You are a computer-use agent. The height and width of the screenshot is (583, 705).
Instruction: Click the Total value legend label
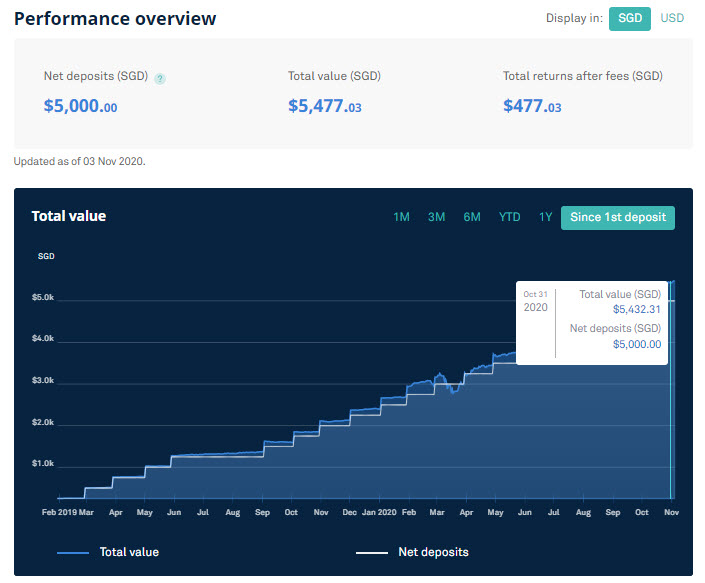pyautogui.click(x=129, y=552)
